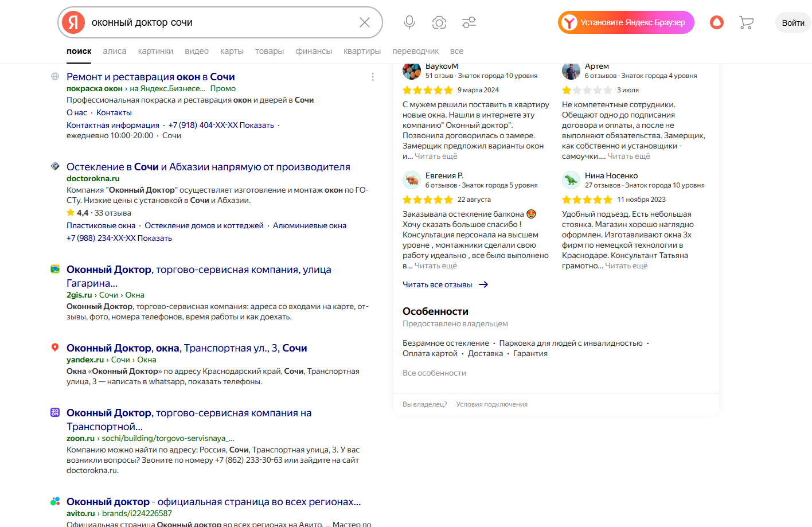The image size is (812, 527).
Task: Expand BaykovM review with Читать ещё
Action: coord(436,156)
